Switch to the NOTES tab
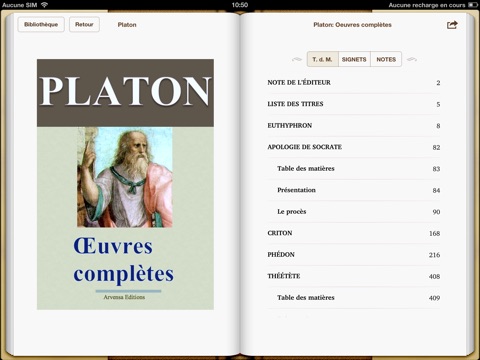480x360 pixels. (x=386, y=59)
